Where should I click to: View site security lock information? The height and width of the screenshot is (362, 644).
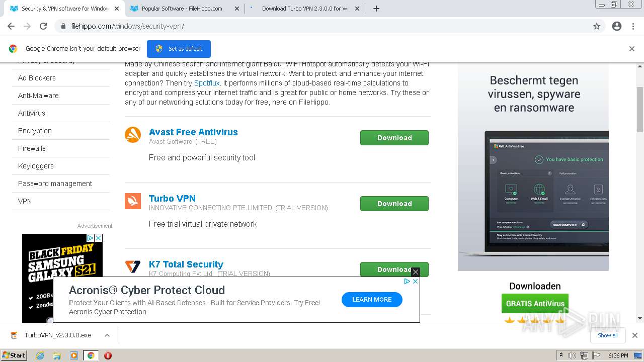[x=63, y=26]
